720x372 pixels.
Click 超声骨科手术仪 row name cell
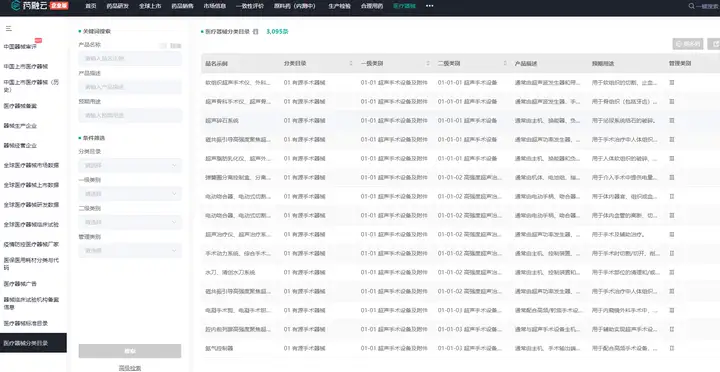[238, 101]
